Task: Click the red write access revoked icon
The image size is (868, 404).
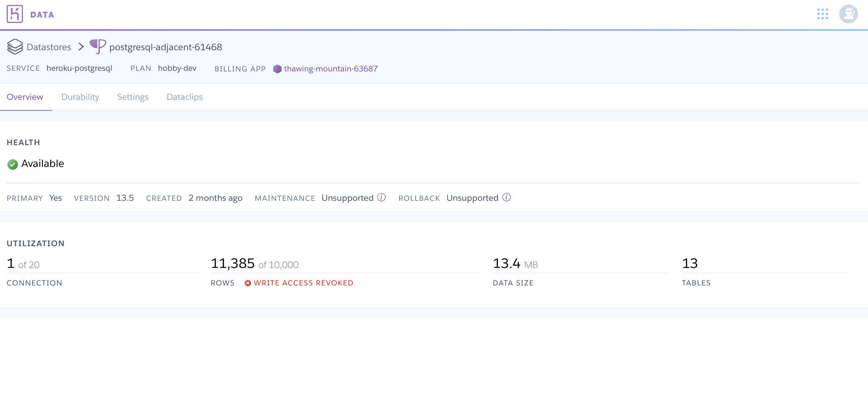Action: (248, 283)
